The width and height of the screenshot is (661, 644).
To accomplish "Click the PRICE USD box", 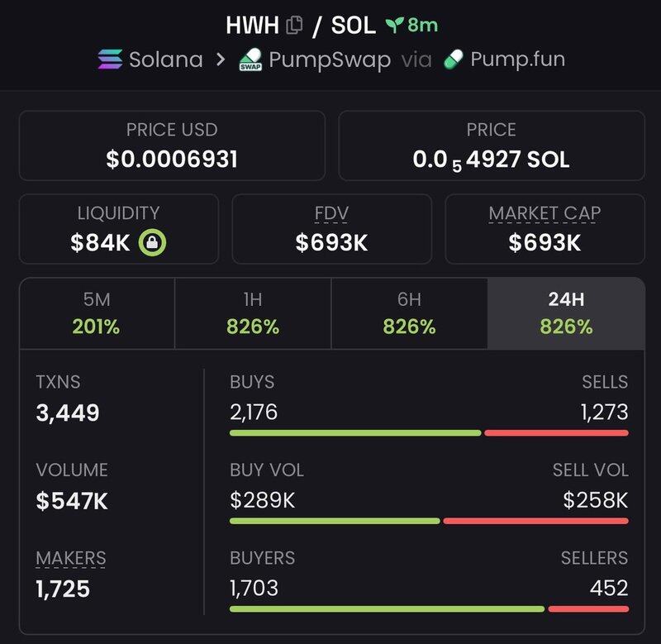I will click(x=172, y=145).
